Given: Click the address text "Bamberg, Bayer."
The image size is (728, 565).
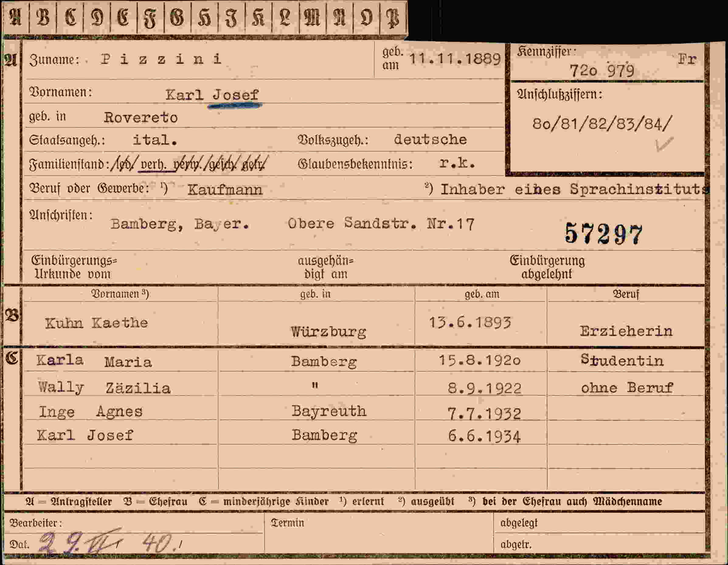Looking at the screenshot, I should [180, 224].
